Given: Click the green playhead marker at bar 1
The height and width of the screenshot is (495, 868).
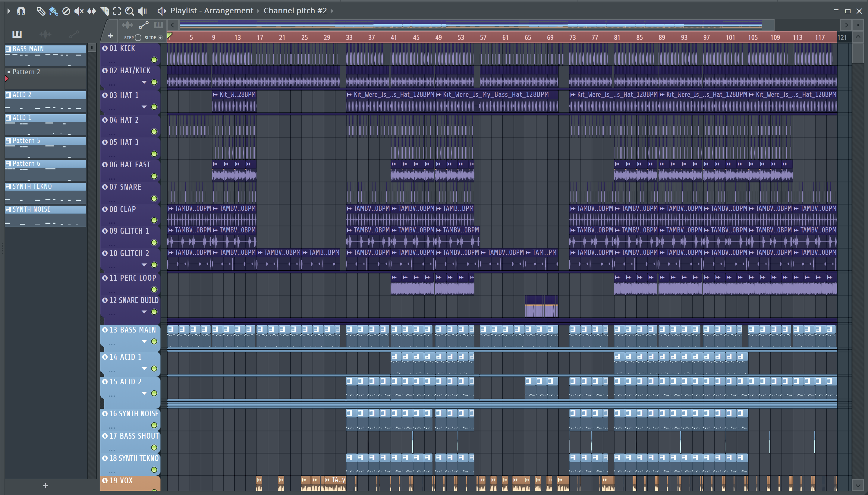Looking at the screenshot, I should click(169, 35).
